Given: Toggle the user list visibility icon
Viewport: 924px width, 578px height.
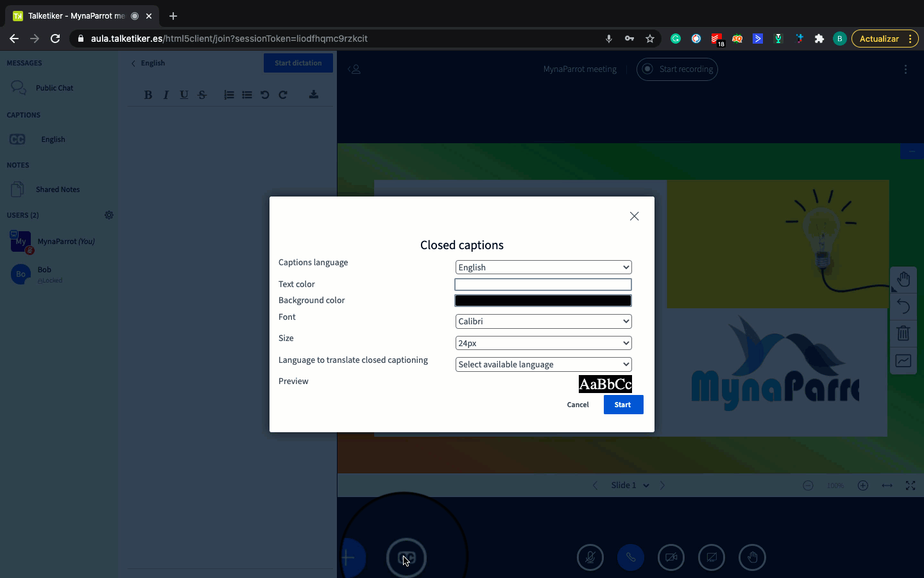Looking at the screenshot, I should 354,69.
